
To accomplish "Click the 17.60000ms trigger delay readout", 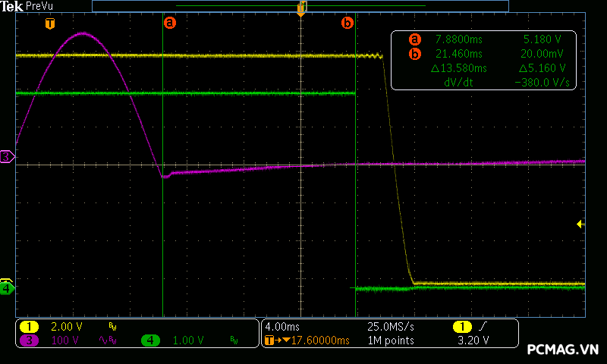I will pyautogui.click(x=316, y=340).
